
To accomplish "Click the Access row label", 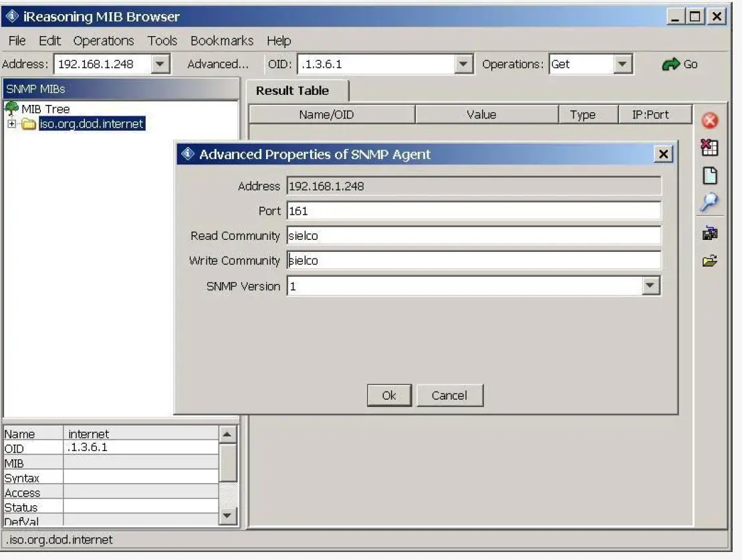I will 22,493.
